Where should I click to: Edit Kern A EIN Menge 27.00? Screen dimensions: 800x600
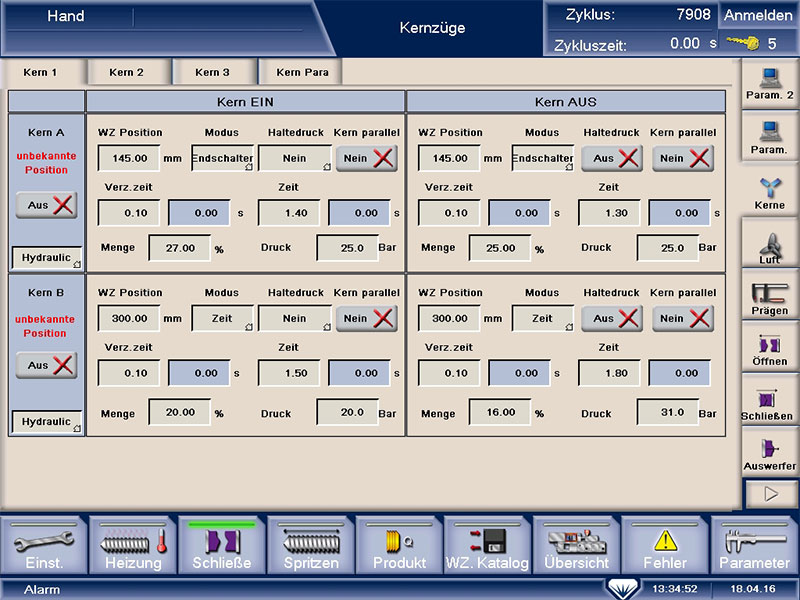180,248
